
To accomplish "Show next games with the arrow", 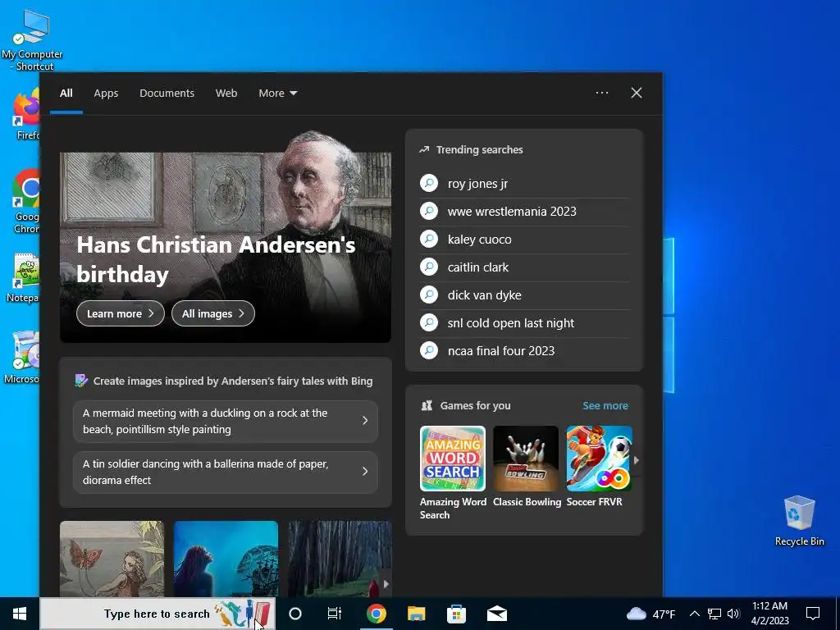I will pyautogui.click(x=637, y=459).
